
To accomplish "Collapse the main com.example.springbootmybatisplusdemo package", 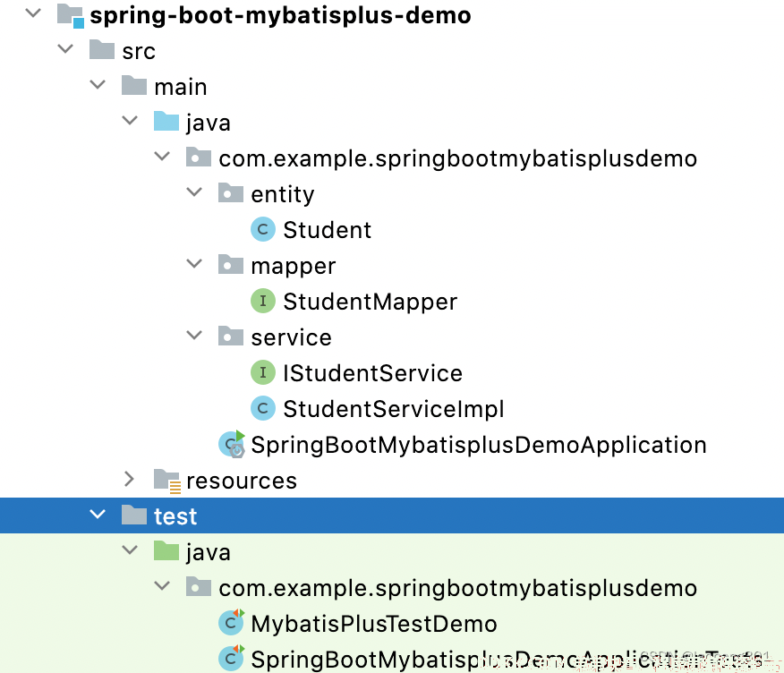I will pos(162,156).
